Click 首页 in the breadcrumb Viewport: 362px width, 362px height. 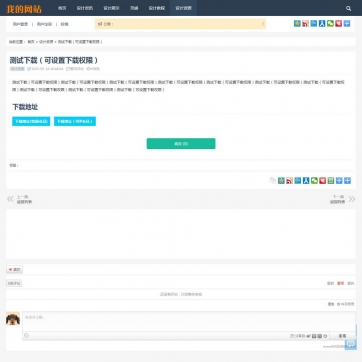tap(31, 42)
